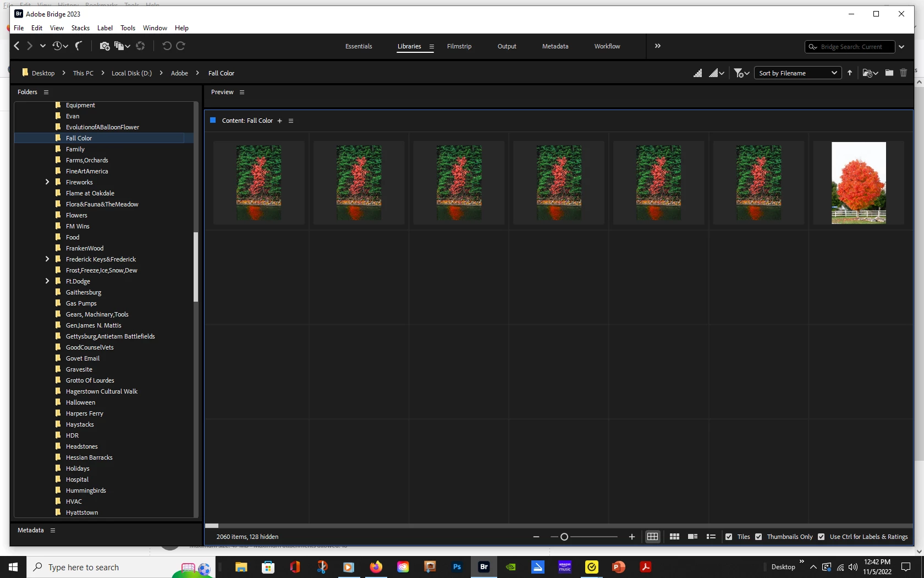The image size is (924, 578).
Task: Open the Preview panel menu icon
Action: (x=242, y=92)
